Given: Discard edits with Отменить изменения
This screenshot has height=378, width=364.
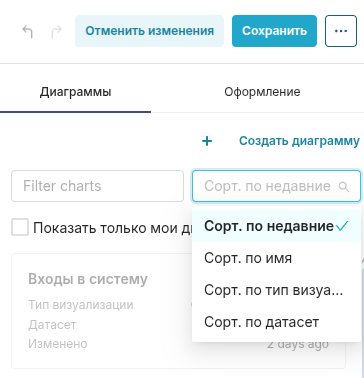Looking at the screenshot, I should [x=149, y=31].
